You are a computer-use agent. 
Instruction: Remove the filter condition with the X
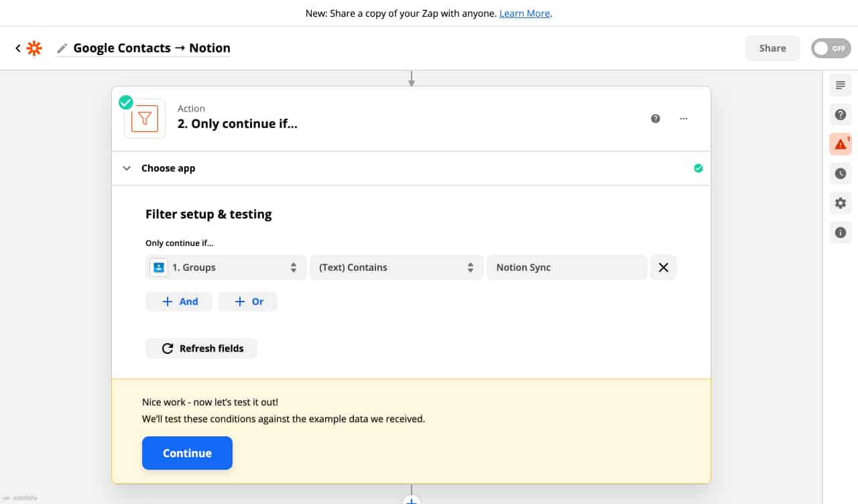pos(663,267)
